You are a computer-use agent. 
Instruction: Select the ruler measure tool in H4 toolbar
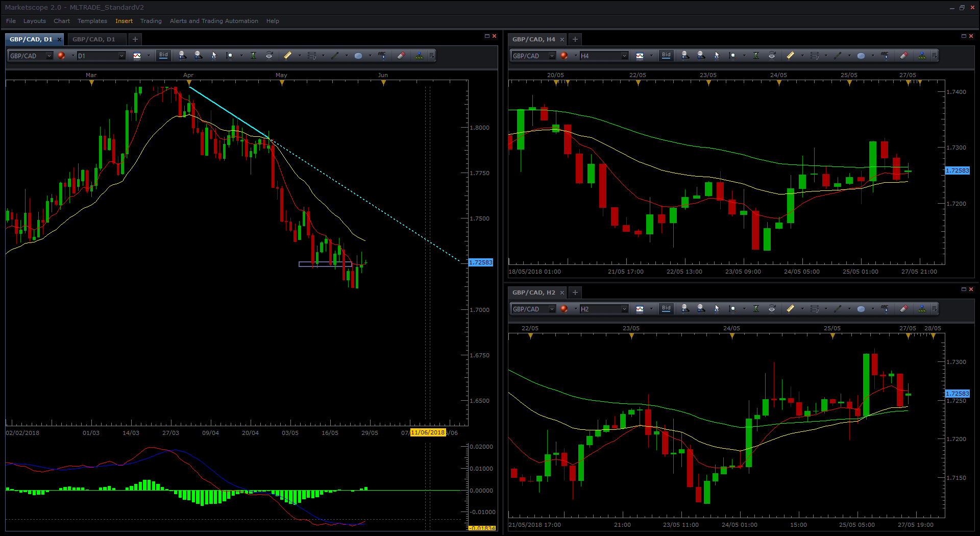791,56
